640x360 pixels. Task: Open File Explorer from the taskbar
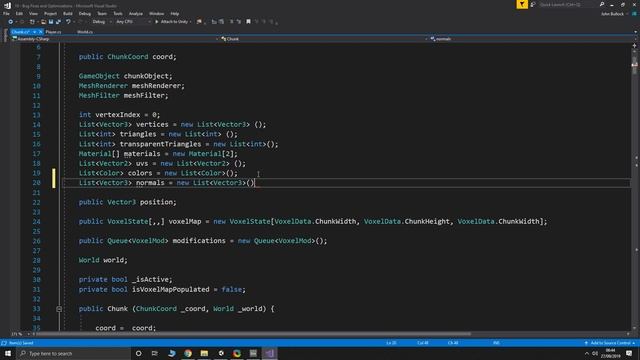point(204,353)
